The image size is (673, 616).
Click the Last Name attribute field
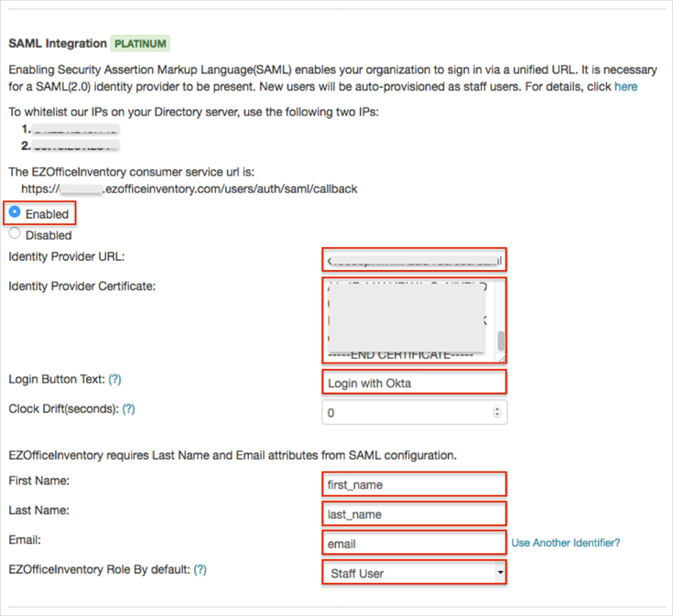tap(414, 513)
